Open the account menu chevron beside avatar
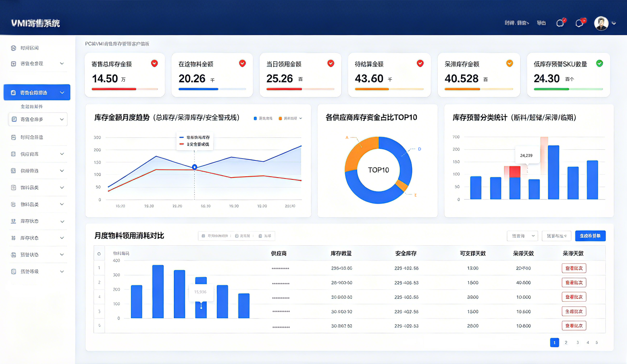 click(614, 23)
